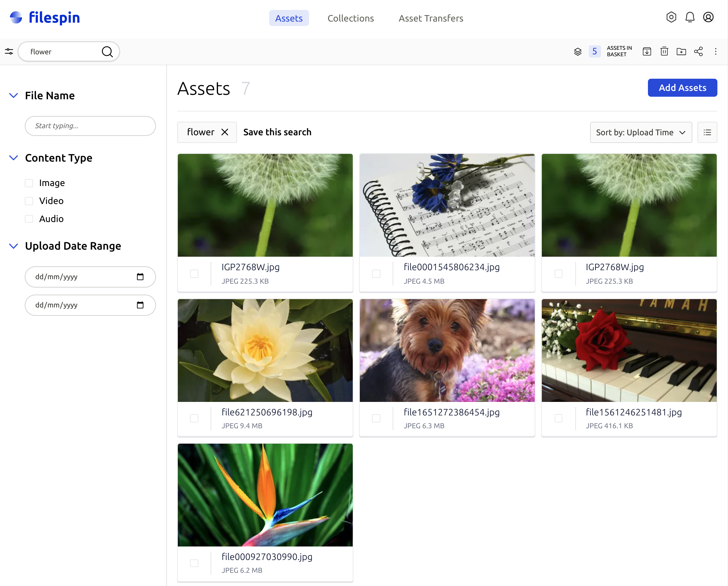Add basket assets to a new folder
The image size is (728, 586).
click(x=681, y=51)
